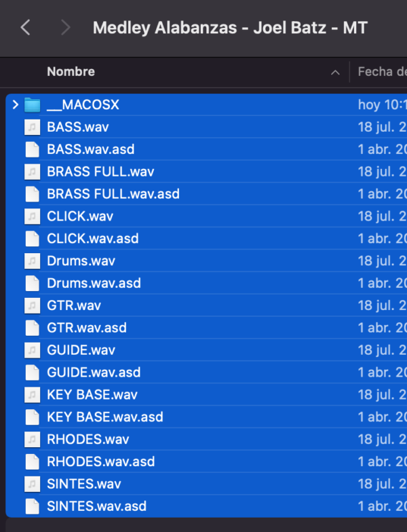Click the SINTES.wav audio file icon

click(x=32, y=484)
